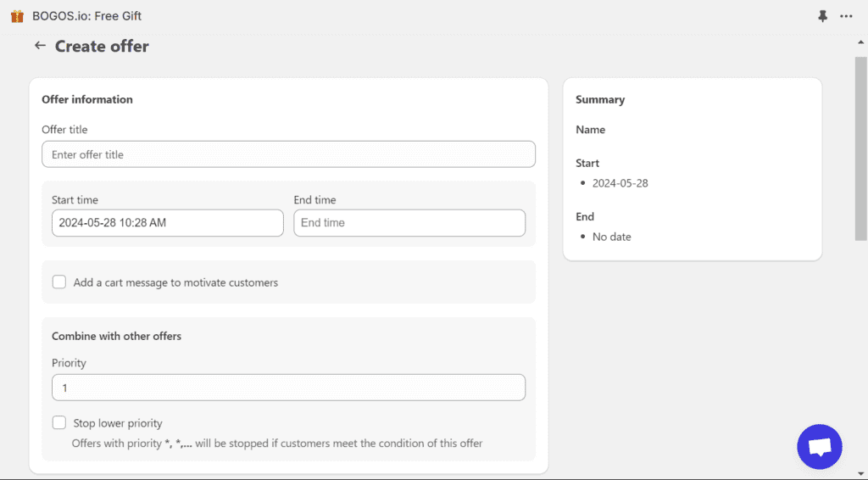
Task: Enable the Add a cart message checkbox
Action: coord(59,282)
